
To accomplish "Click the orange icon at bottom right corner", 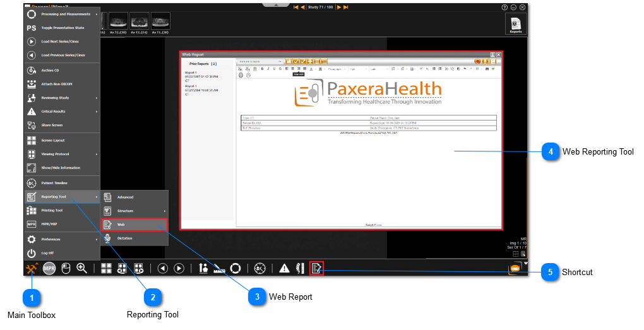I will tap(515, 268).
